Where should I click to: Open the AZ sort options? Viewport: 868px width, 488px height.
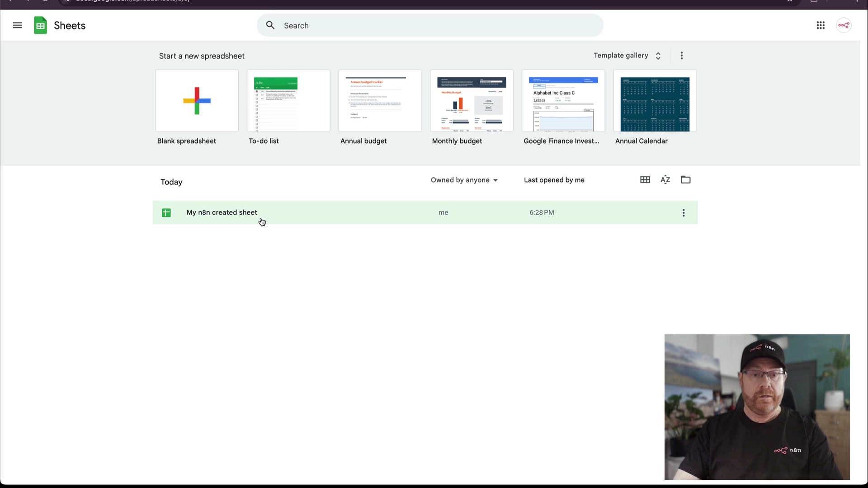665,180
